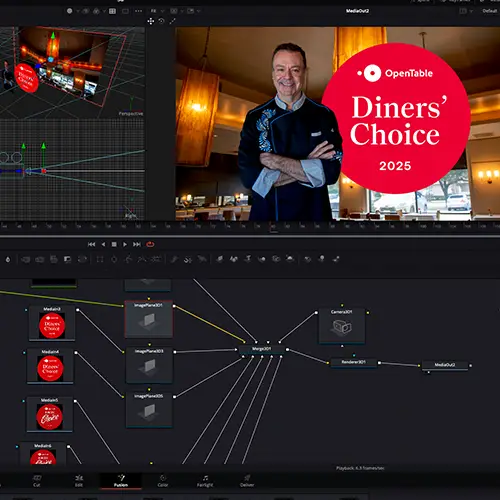Screen dimensions: 500x500
Task: Add a Text 3D node from toolbar
Action: [248, 259]
